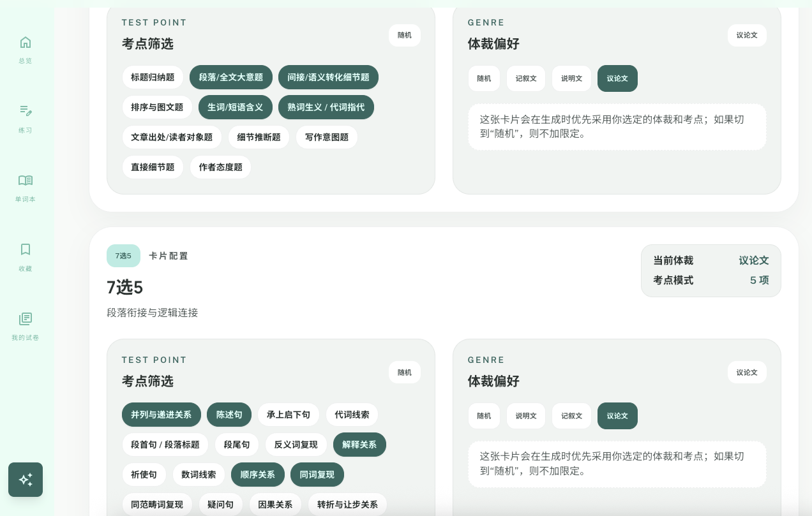This screenshot has height=516, width=812.
Task: Toggle 段首句 / 段落标题 tag
Action: tap(165, 445)
